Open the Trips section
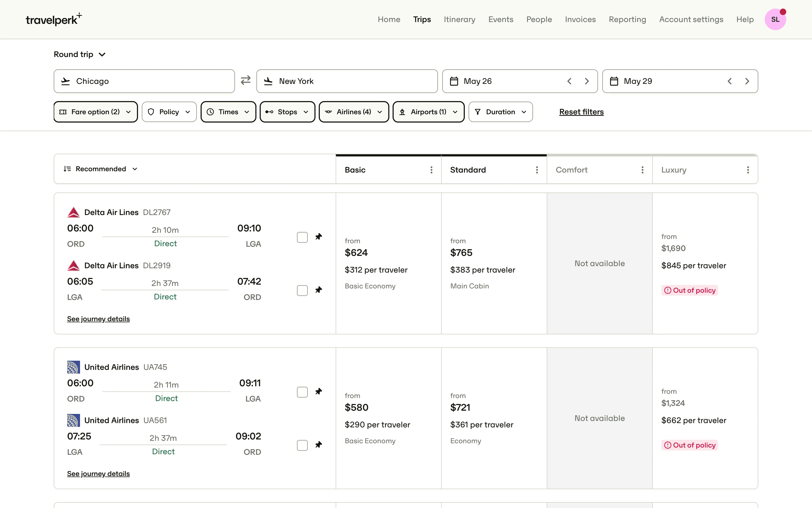The height and width of the screenshot is (508, 812). click(422, 19)
